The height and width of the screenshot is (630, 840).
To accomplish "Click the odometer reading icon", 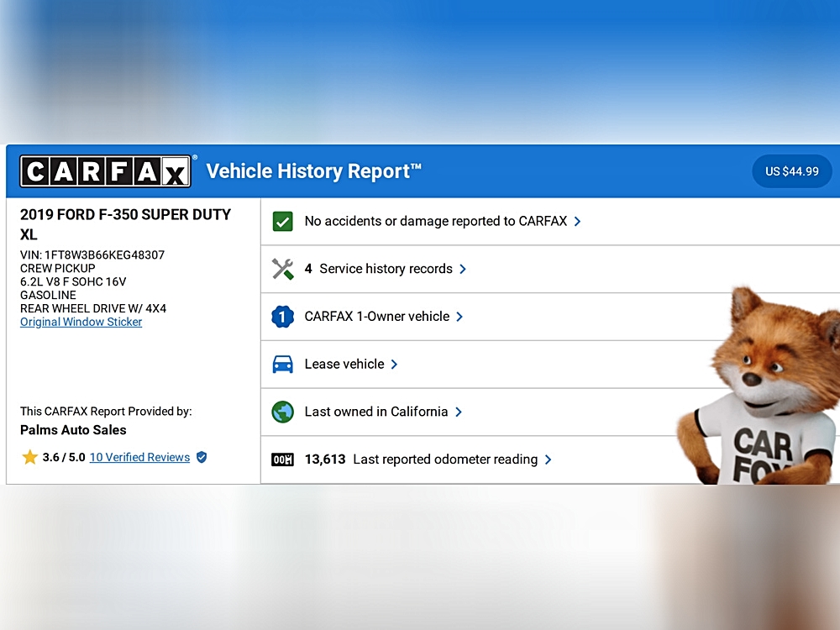I will click(x=282, y=459).
